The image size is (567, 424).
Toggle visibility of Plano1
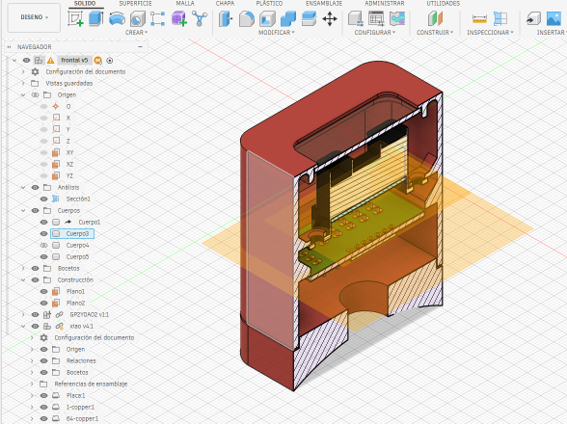[44, 291]
